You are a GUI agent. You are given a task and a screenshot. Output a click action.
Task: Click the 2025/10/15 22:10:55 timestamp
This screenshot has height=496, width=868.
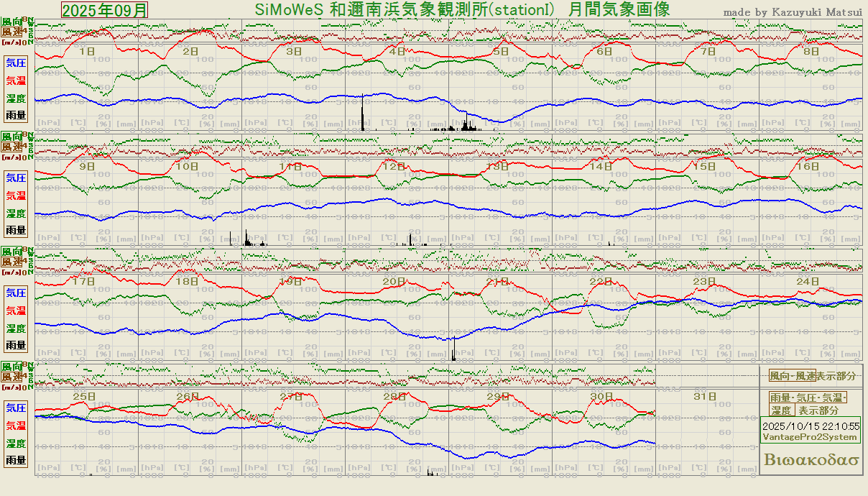pos(810,426)
